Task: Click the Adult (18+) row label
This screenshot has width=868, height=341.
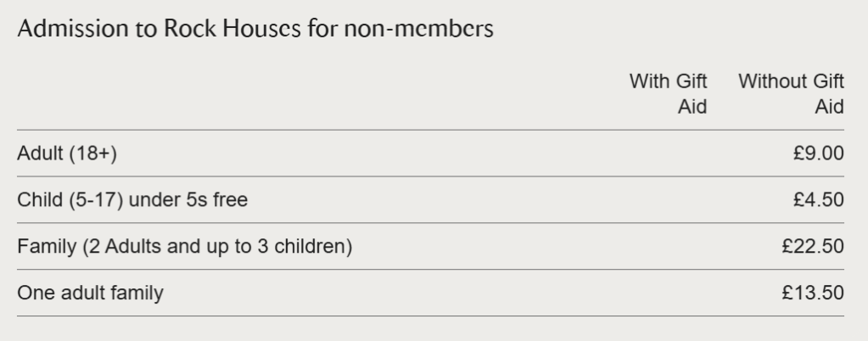Action: 67,154
